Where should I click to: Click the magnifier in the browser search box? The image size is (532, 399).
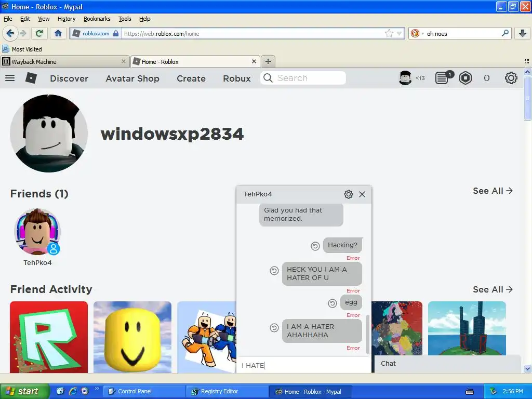coord(505,33)
